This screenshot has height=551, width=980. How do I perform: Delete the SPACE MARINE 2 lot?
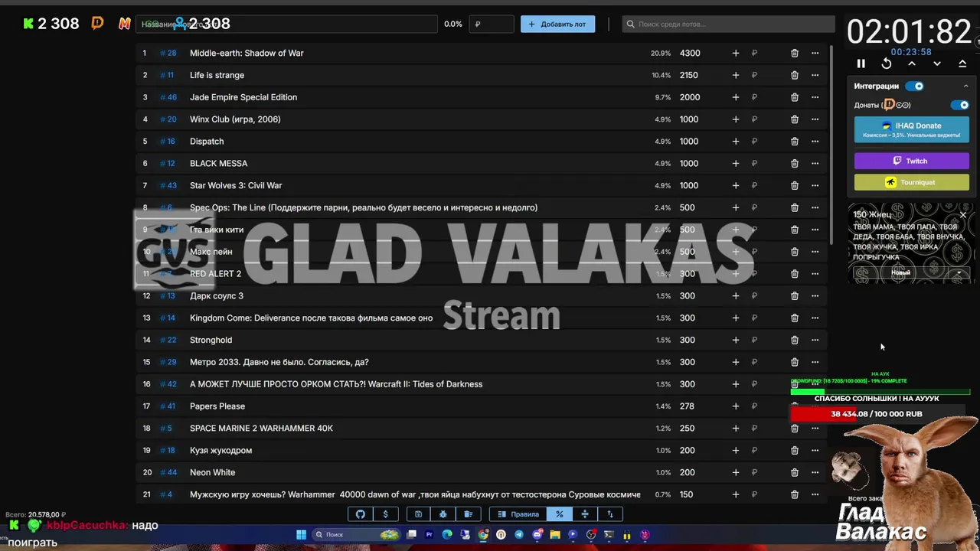point(795,429)
